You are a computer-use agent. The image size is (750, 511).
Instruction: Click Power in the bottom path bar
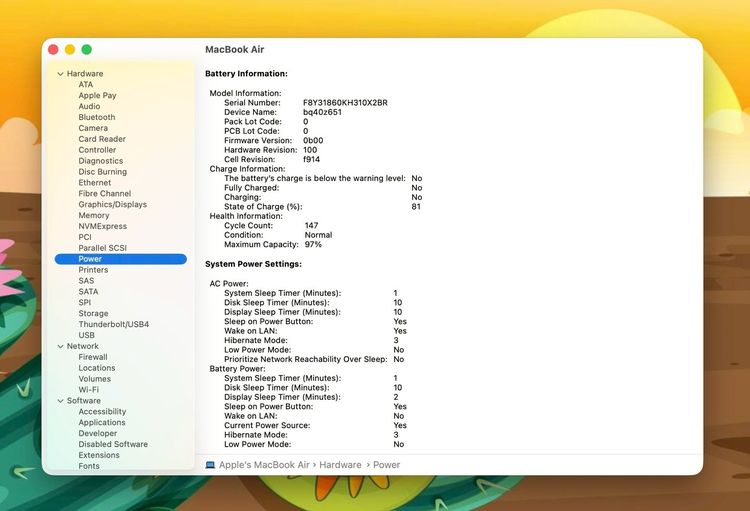click(x=386, y=465)
